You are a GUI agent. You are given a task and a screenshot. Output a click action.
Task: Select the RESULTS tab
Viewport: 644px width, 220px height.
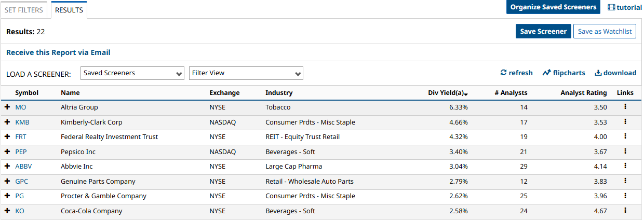[x=69, y=10]
